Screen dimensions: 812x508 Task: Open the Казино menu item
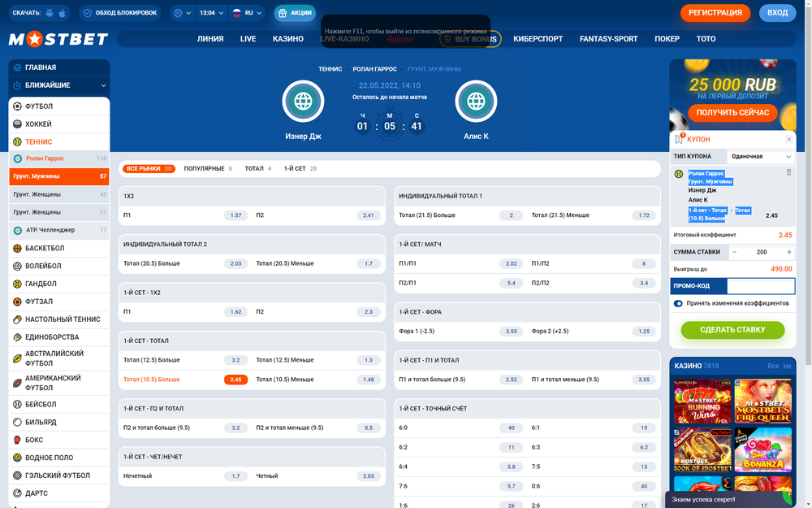coord(288,39)
